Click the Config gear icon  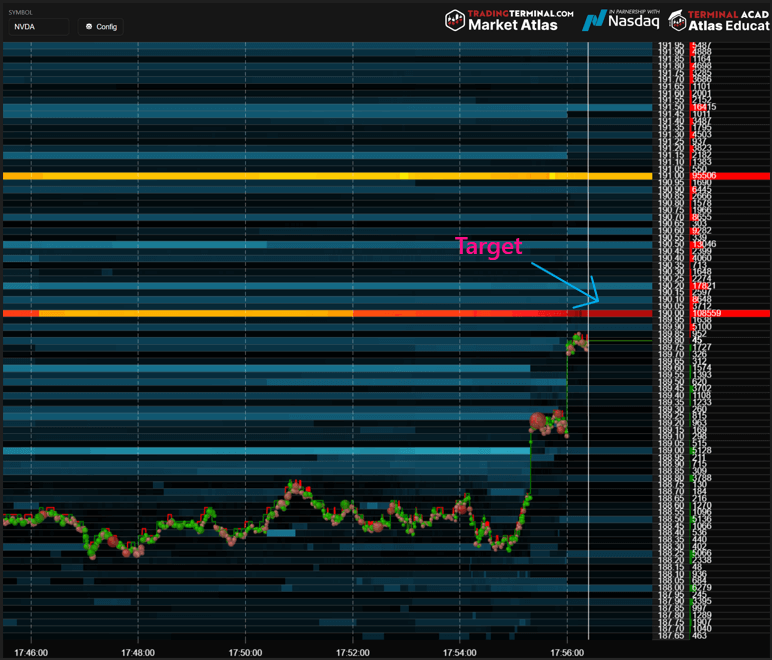click(x=89, y=27)
